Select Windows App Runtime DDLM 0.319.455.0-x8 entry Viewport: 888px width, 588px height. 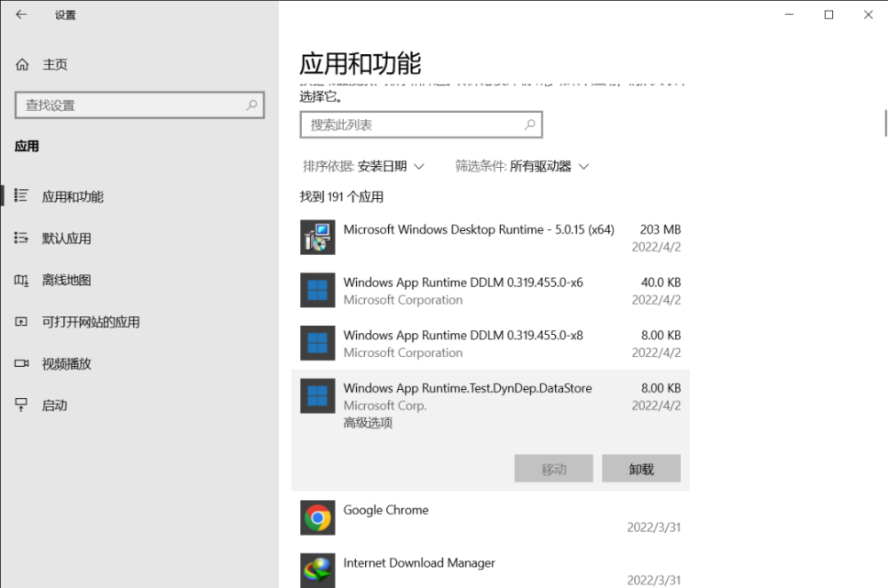click(490, 343)
